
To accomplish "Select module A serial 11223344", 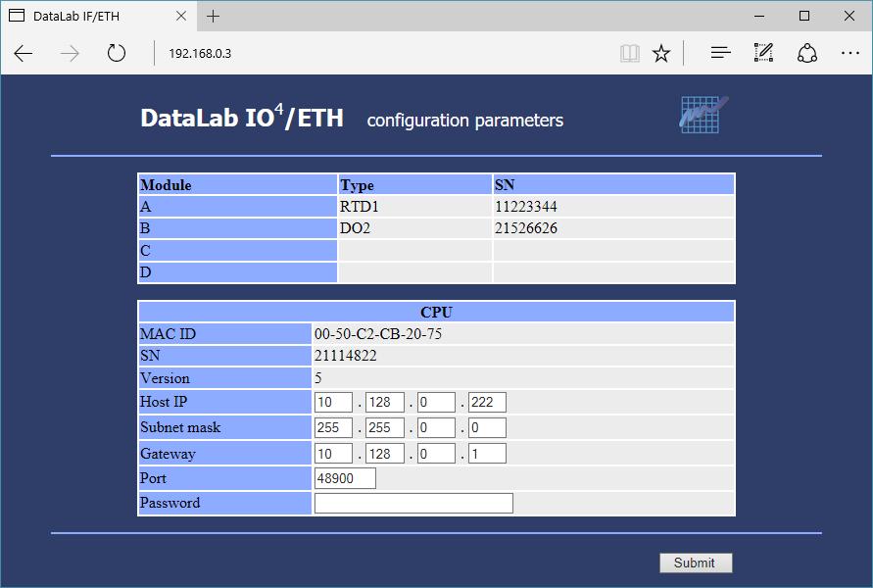I will tap(525, 207).
